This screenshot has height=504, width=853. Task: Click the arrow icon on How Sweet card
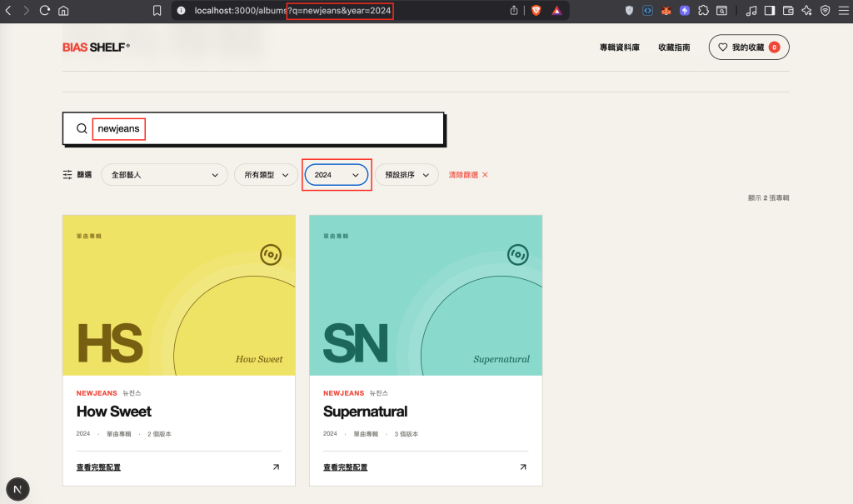276,467
